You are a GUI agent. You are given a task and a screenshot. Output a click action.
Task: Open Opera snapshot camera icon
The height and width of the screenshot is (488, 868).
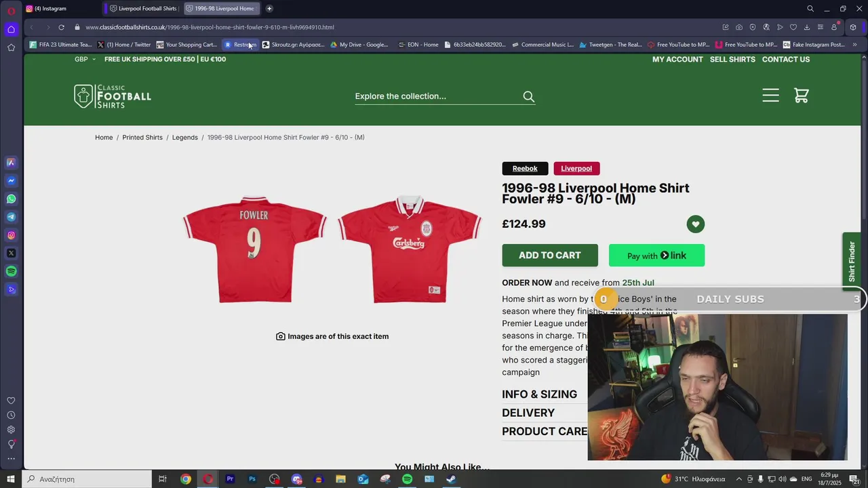coord(739,27)
